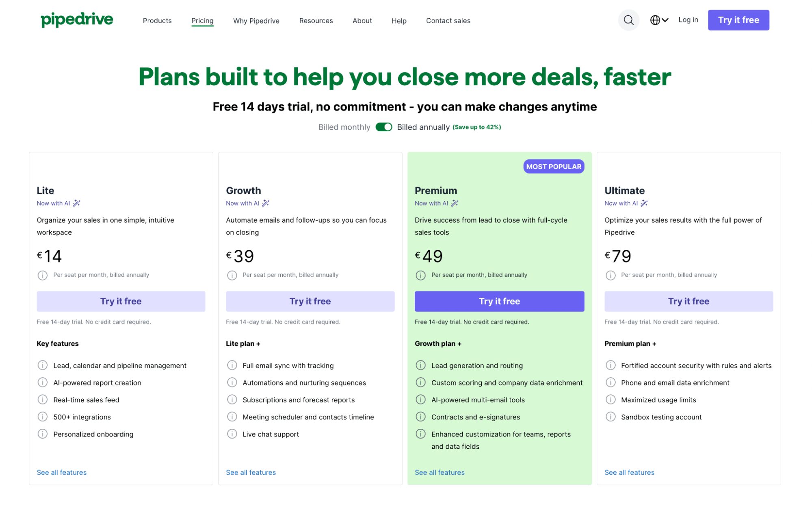
Task: Open the search magnifier icon
Action: (628, 20)
